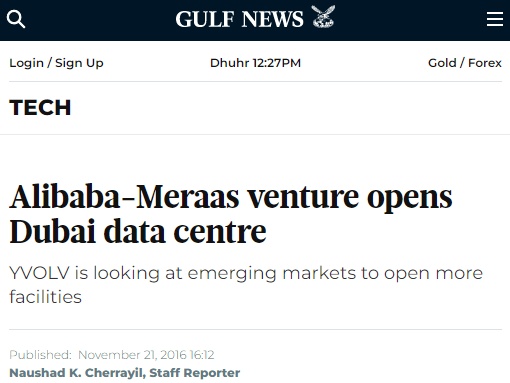Open Gold rates link

tap(442, 63)
